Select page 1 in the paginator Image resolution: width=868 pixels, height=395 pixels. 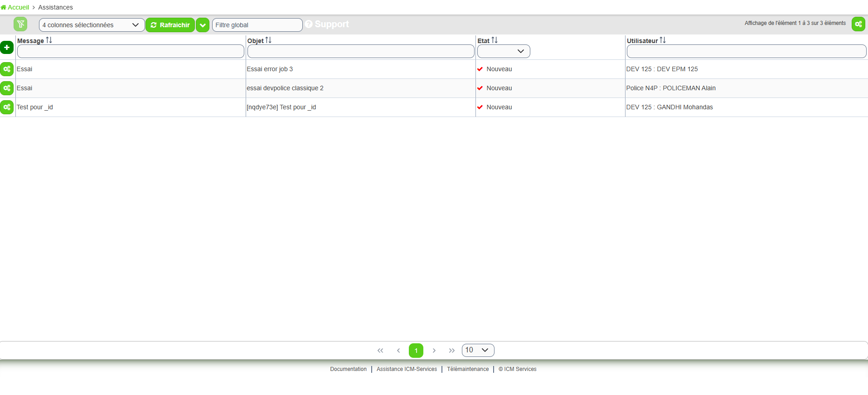[416, 351]
